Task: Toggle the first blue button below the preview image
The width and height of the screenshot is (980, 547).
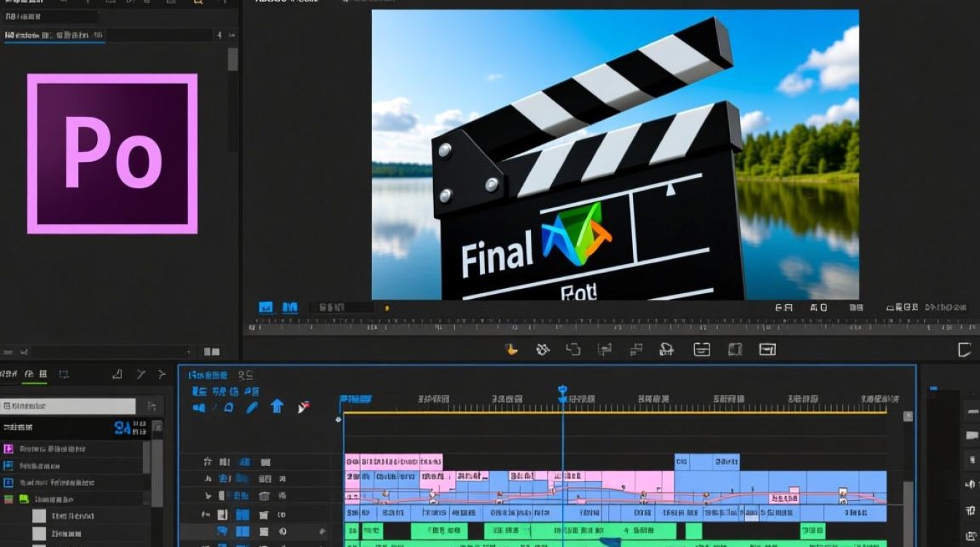Action: point(266,308)
